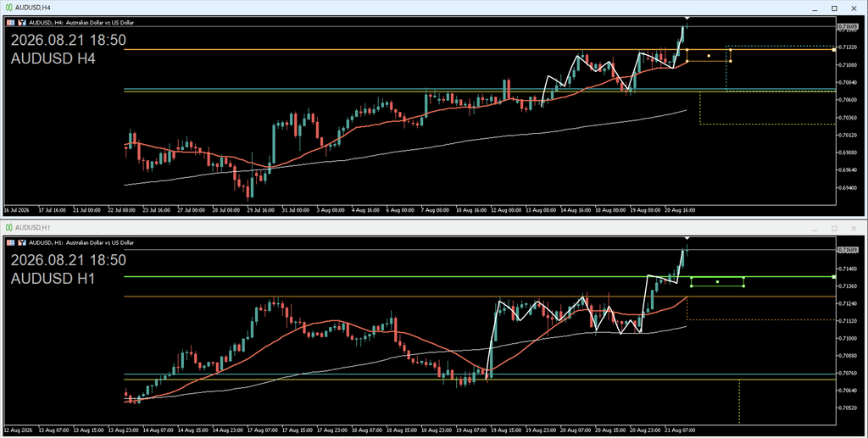Click right end handle of green horizontal line
Screen dimensions: 868x438
point(834,276)
